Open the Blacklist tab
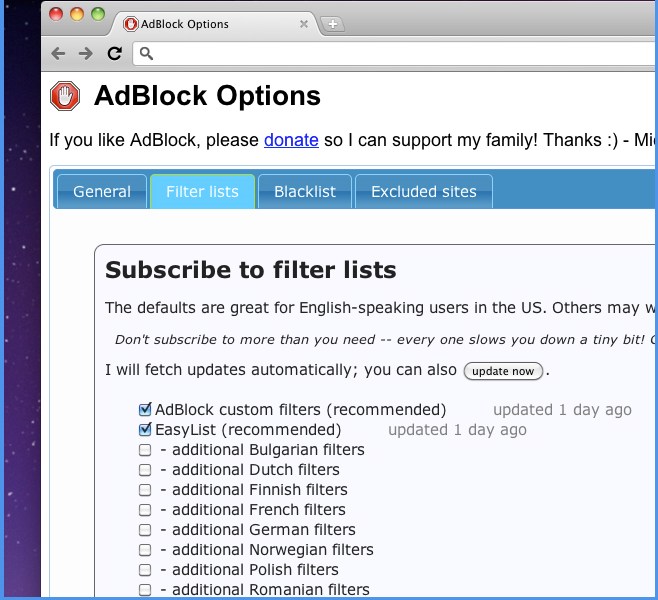658x600 pixels. [x=305, y=191]
